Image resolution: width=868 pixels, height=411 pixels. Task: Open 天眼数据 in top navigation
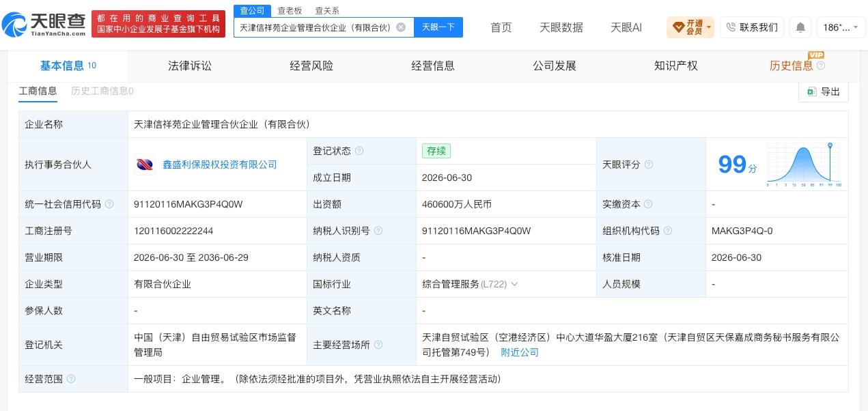coord(561,27)
